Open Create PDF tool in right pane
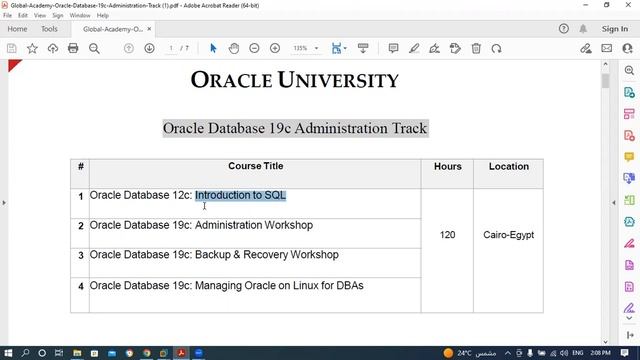This screenshot has height=360, width=640. [629, 136]
